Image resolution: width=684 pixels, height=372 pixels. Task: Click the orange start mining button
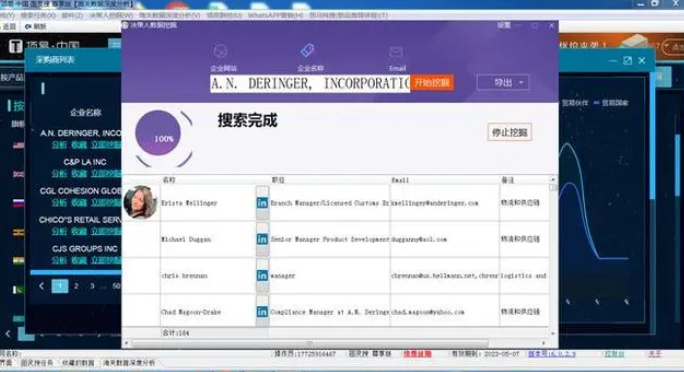click(432, 83)
